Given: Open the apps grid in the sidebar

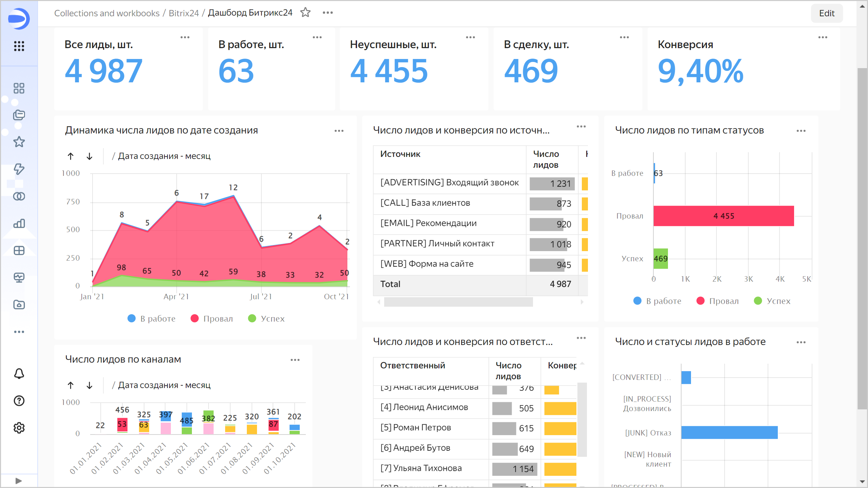Looking at the screenshot, I should (19, 46).
